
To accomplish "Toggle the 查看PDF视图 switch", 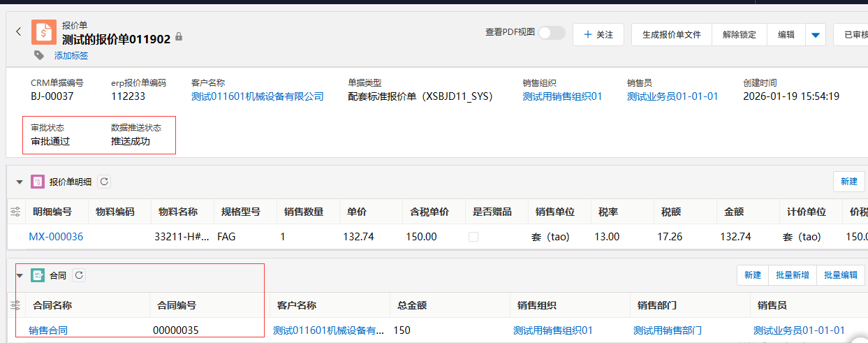I will 551,33.
